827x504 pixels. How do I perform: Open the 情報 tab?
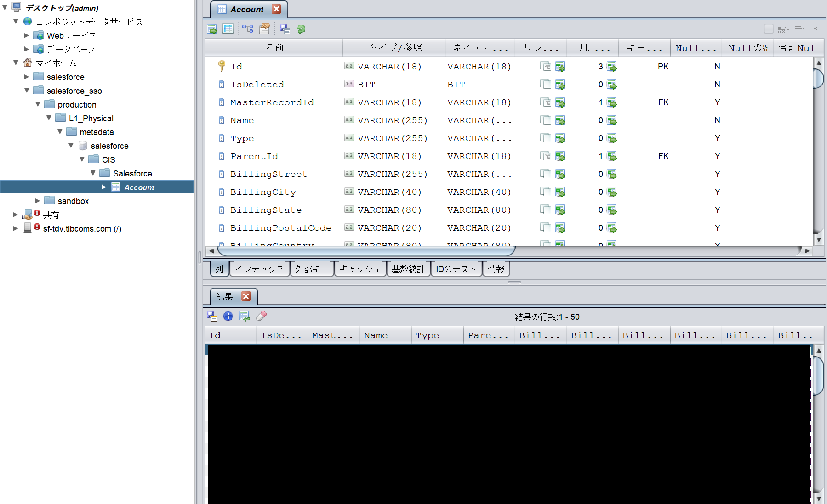496,269
